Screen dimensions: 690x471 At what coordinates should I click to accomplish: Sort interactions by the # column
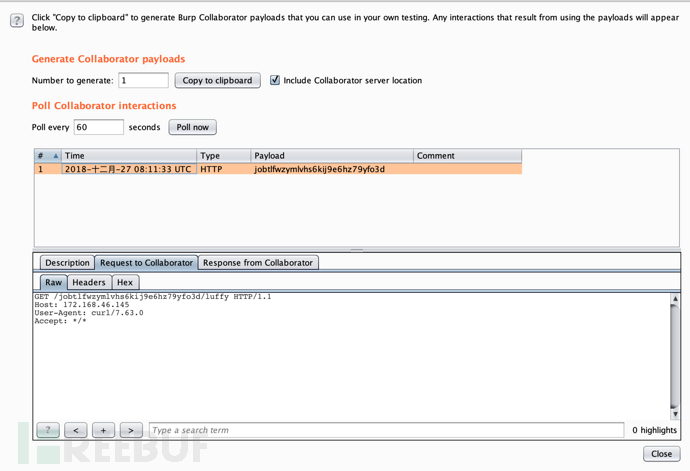pyautogui.click(x=48, y=156)
